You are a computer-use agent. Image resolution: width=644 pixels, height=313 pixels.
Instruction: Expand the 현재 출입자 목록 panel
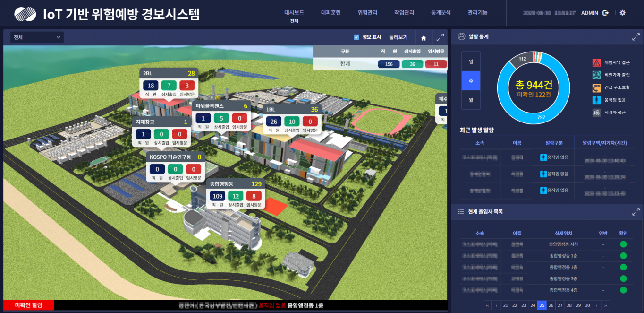(636, 211)
